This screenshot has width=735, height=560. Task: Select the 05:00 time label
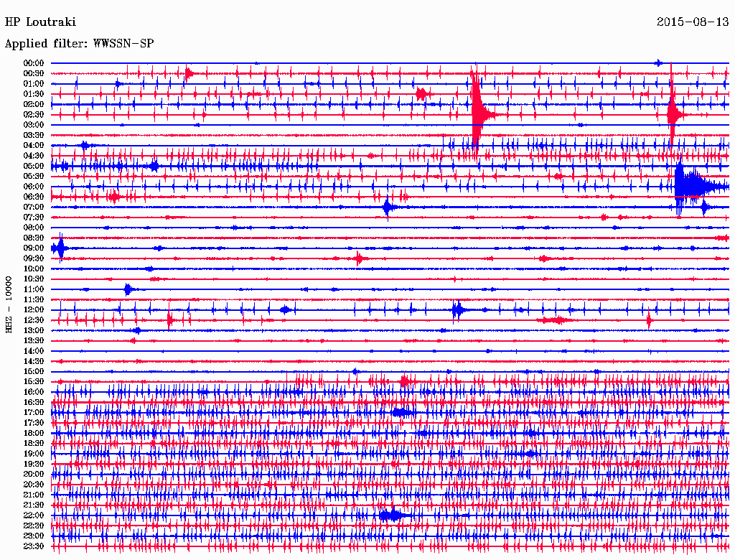point(34,166)
